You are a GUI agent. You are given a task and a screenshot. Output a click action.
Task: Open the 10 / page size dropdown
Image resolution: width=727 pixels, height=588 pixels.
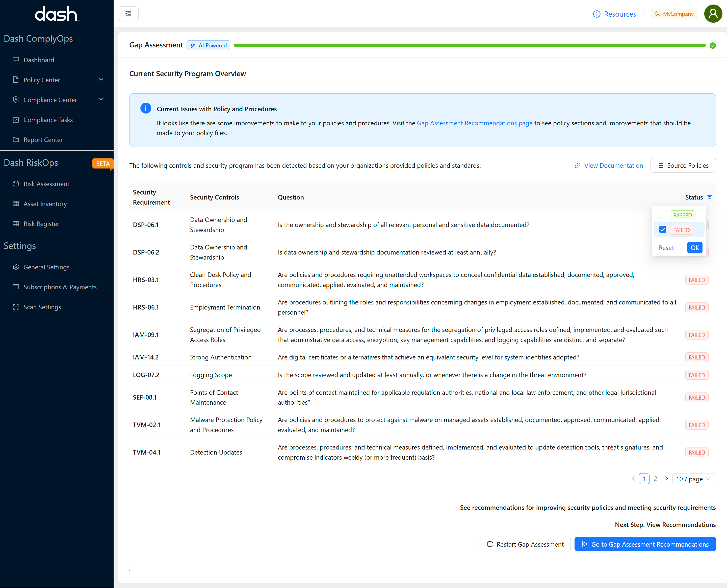pos(693,479)
